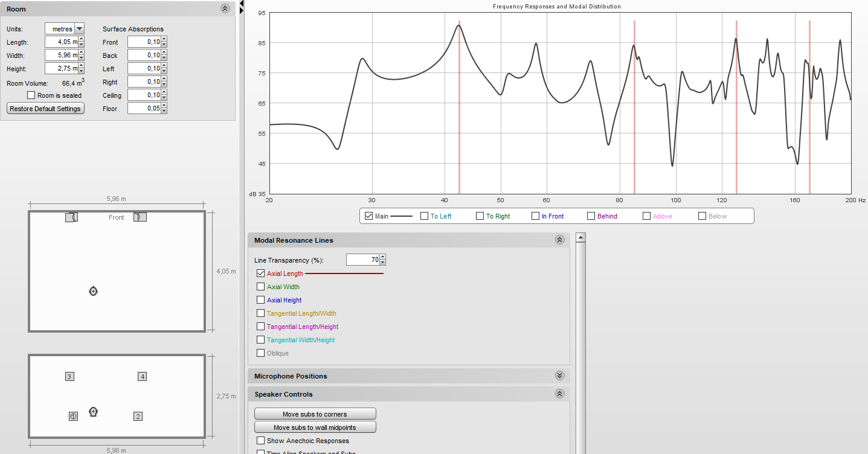Screen dimensions: 868x454
Task: Click the Ceiling absorption input field
Action: (144, 95)
